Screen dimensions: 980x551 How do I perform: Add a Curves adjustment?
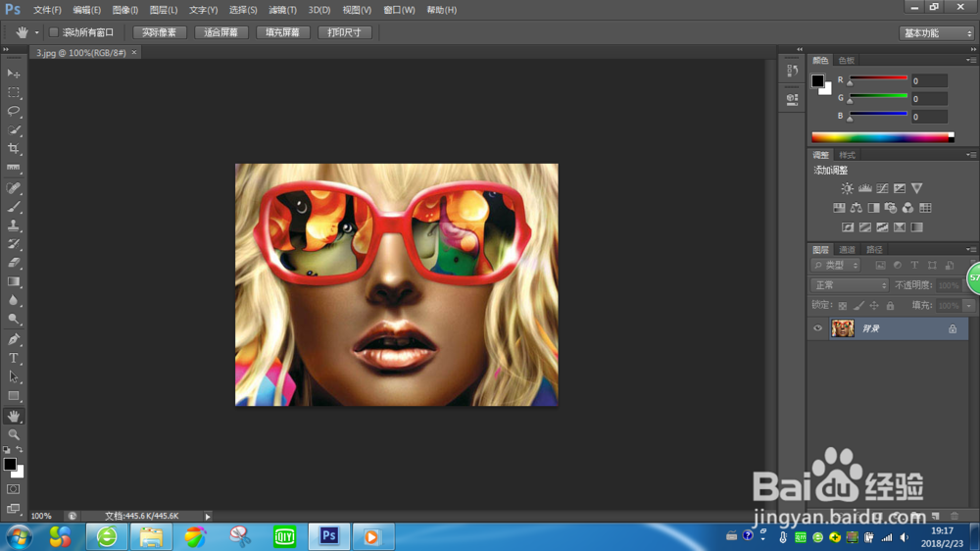pos(882,188)
